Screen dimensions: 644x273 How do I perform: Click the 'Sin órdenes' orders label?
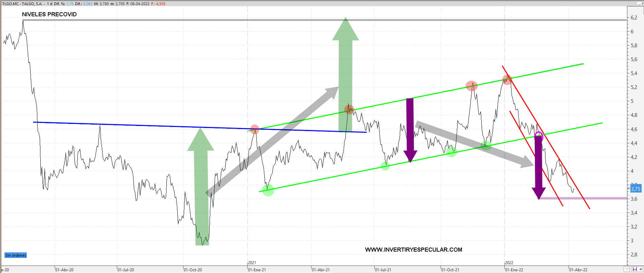pos(16,255)
